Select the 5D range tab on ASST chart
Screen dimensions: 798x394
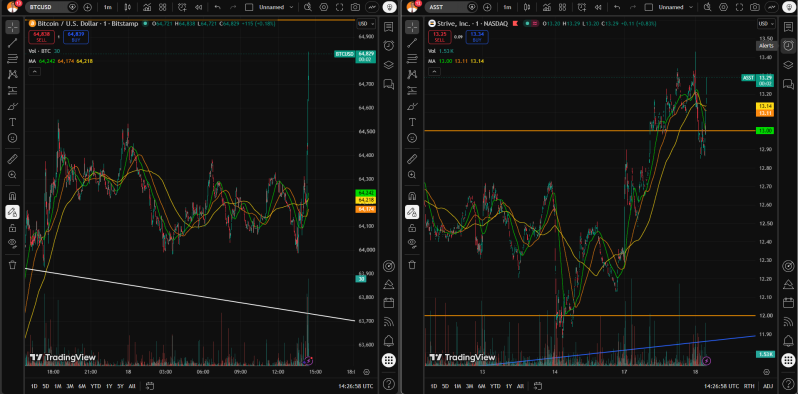pos(446,386)
